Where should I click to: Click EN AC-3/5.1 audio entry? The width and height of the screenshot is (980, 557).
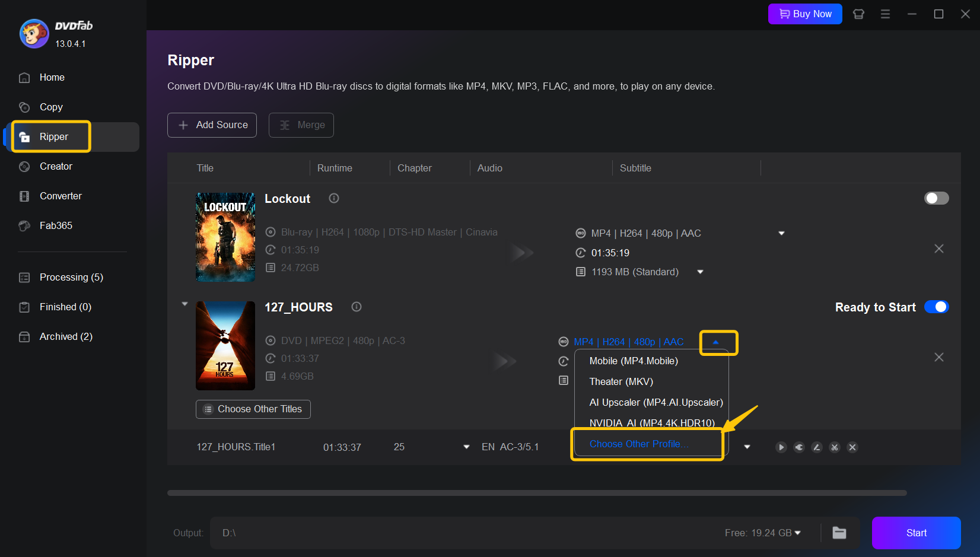(510, 447)
